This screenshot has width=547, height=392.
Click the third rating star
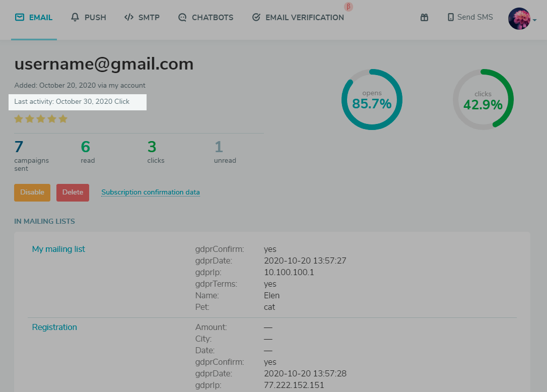tap(41, 119)
